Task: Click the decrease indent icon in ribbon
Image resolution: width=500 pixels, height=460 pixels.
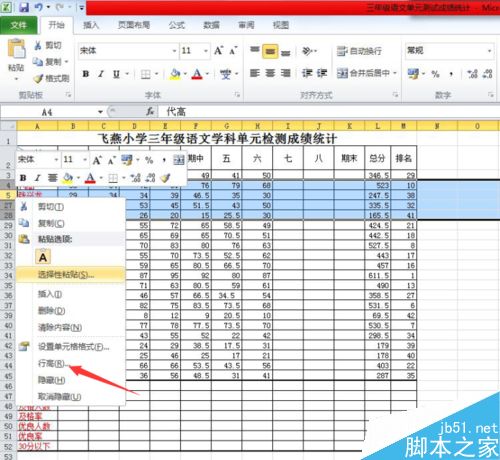Action: click(x=307, y=73)
